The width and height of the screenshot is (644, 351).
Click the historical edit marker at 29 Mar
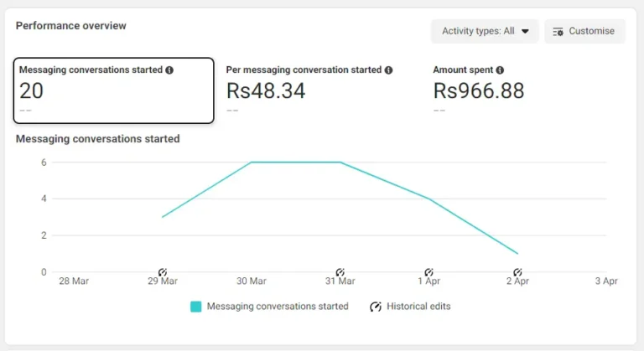[163, 271]
